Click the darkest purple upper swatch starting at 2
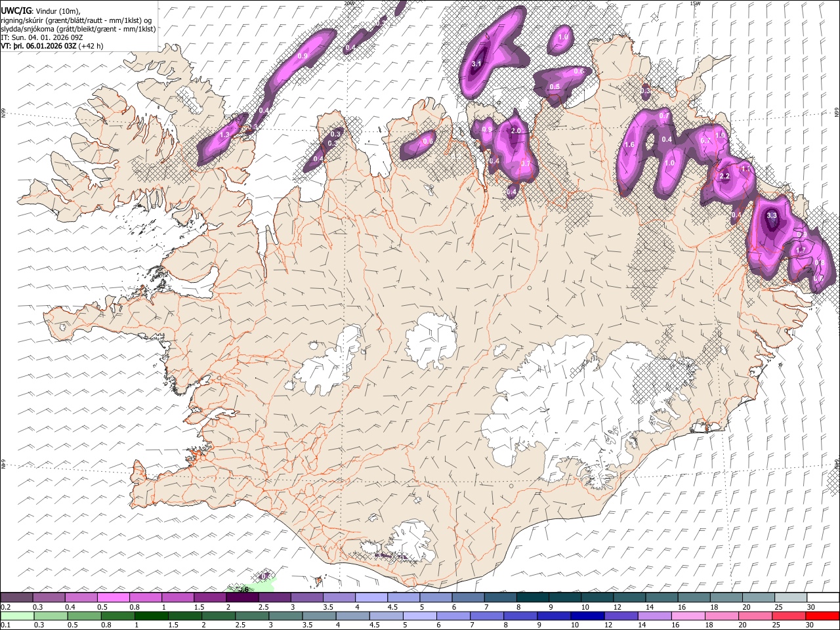The height and width of the screenshot is (630, 840). point(242,597)
